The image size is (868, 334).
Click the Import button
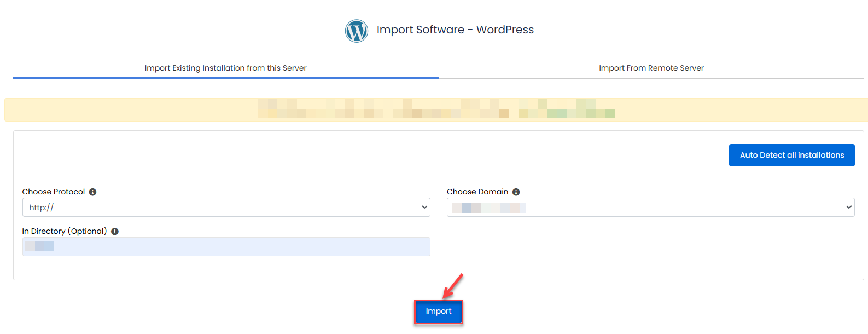coord(439,312)
